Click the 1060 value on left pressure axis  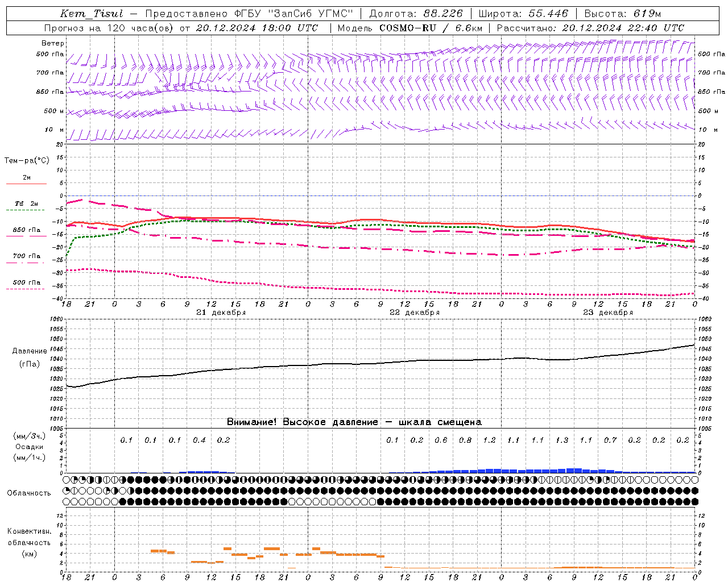click(56, 319)
